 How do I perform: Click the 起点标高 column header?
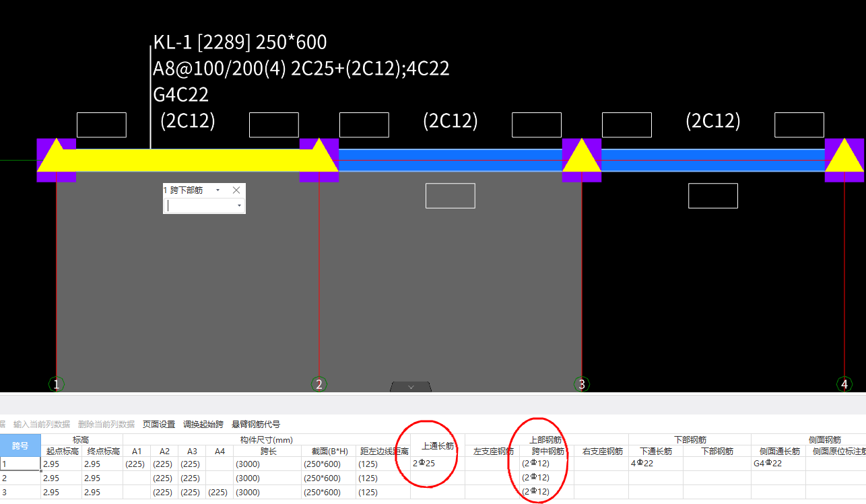pyautogui.click(x=62, y=452)
